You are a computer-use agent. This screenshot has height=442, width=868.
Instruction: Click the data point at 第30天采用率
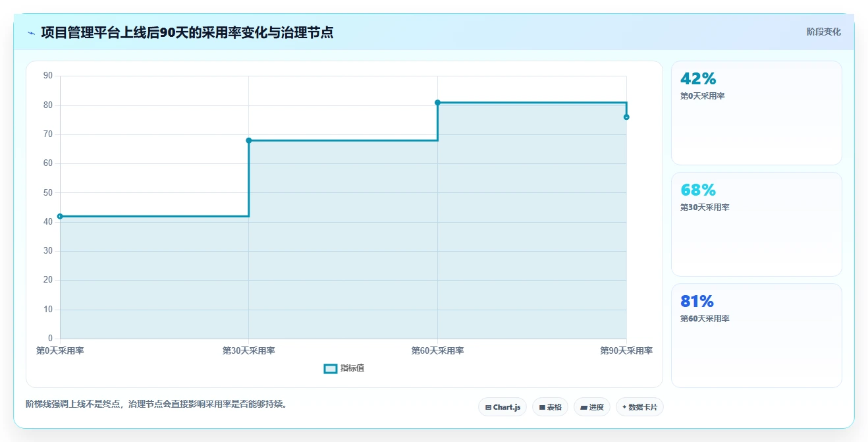pos(248,140)
